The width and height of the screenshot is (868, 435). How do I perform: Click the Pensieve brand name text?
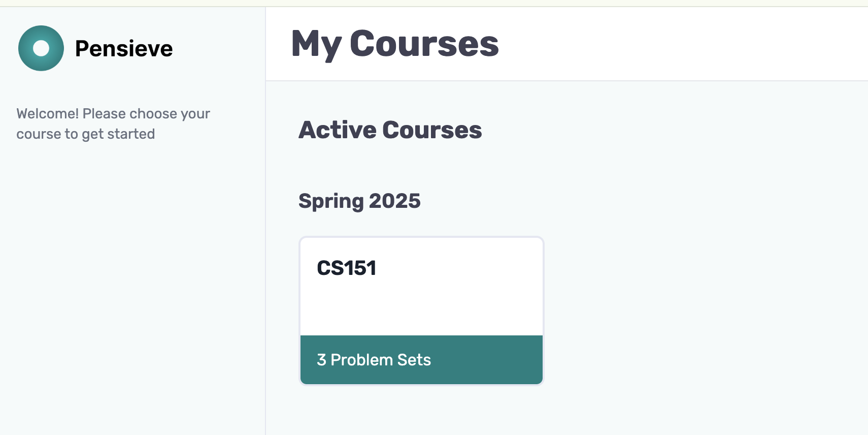coord(124,48)
